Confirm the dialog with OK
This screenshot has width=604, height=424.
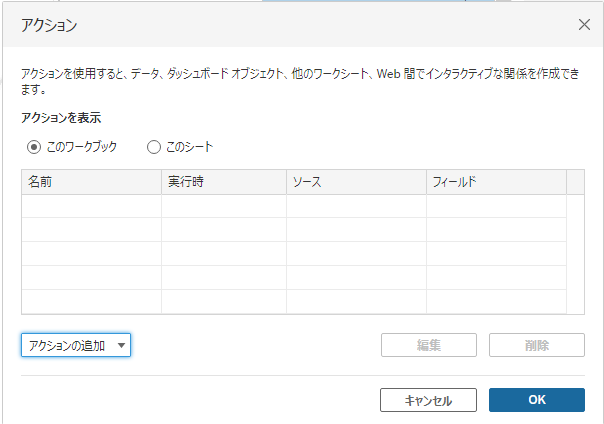click(536, 400)
